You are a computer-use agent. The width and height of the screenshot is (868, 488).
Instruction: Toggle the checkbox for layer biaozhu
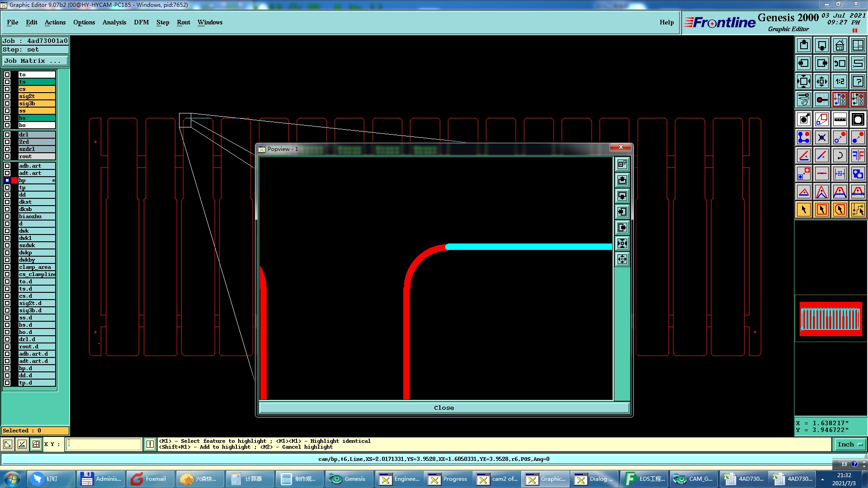click(7, 216)
